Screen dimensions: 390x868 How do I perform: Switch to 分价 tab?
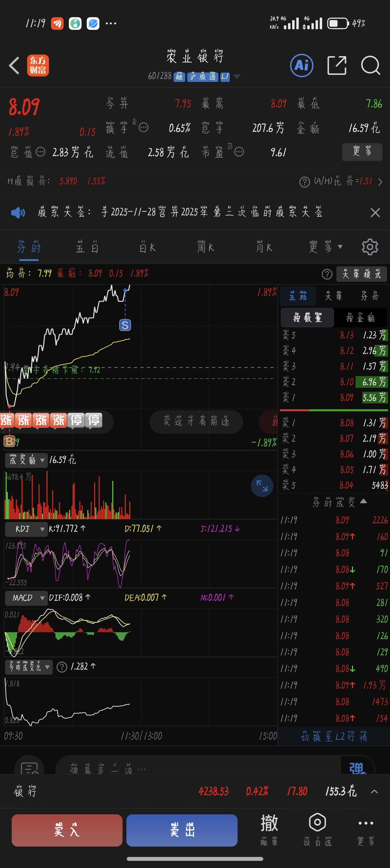tap(370, 296)
